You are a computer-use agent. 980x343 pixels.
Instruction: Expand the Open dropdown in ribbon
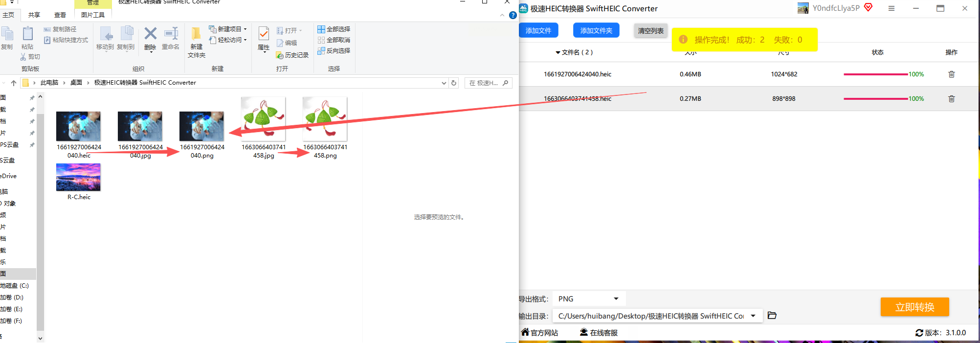(301, 31)
